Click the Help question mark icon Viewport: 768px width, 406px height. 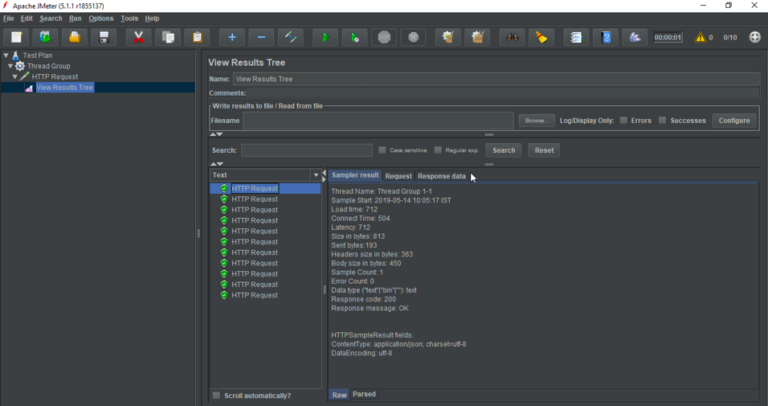606,37
